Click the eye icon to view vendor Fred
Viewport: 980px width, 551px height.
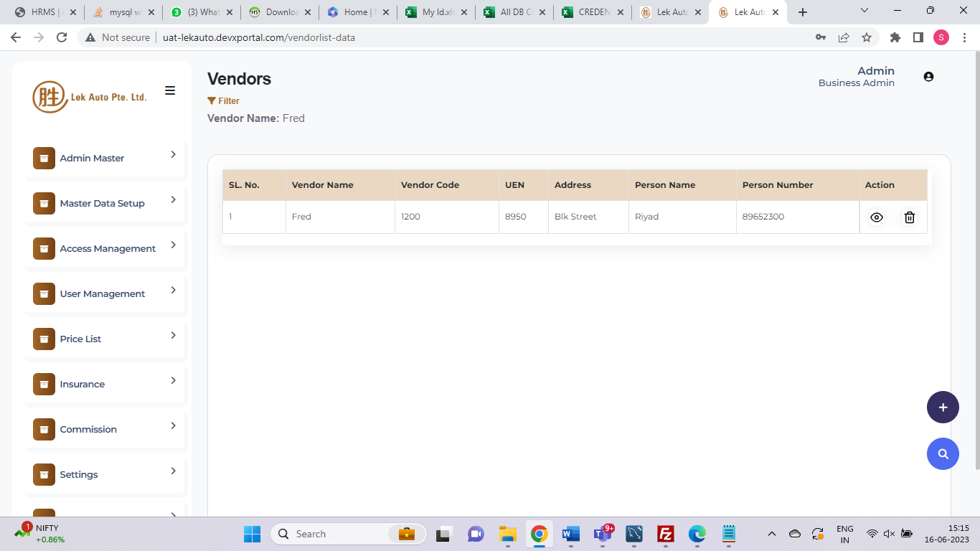[x=876, y=217]
